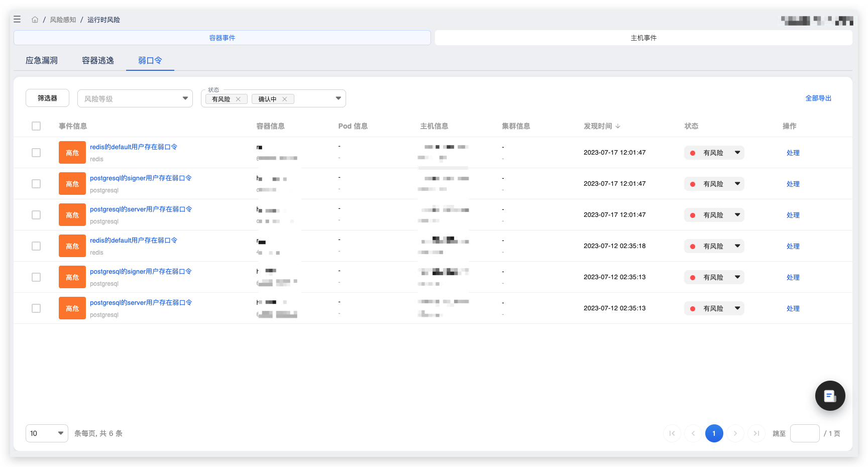This screenshot has width=868, height=467.
Task: Change status of 12:01:47 postgresql server row
Action: click(x=714, y=215)
